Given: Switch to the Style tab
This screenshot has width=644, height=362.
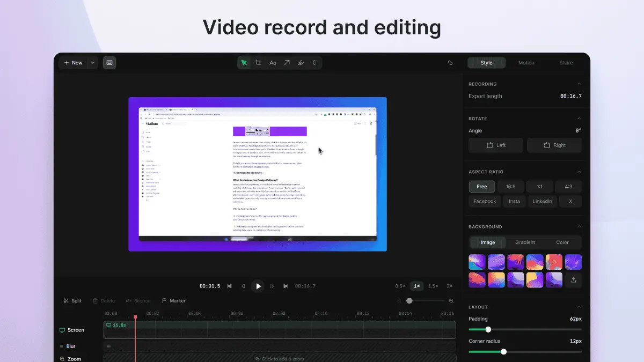Looking at the screenshot, I should pyautogui.click(x=486, y=63).
